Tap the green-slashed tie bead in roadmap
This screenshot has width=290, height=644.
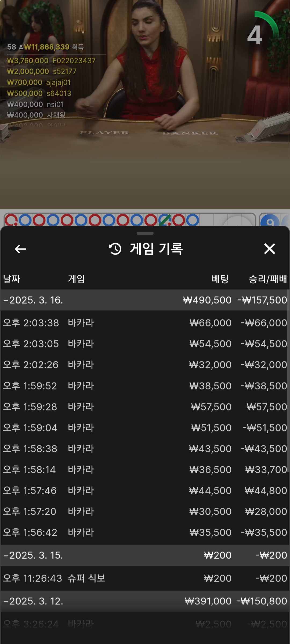[x=165, y=220]
